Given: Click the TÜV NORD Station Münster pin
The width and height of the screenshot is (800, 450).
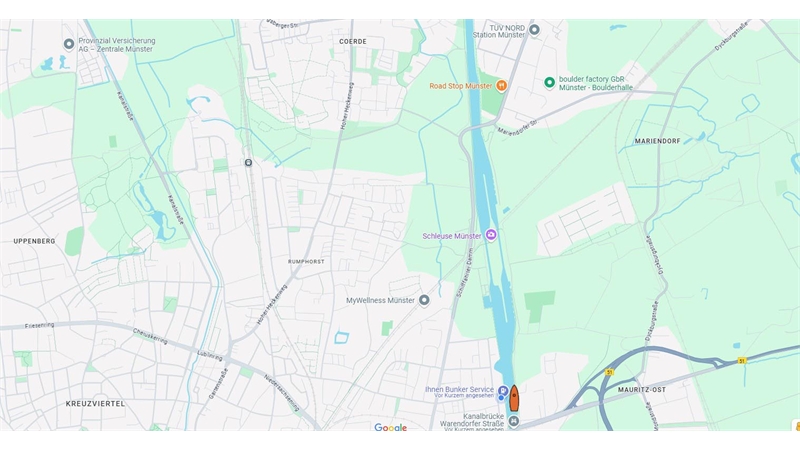Looking at the screenshot, I should (x=534, y=30).
